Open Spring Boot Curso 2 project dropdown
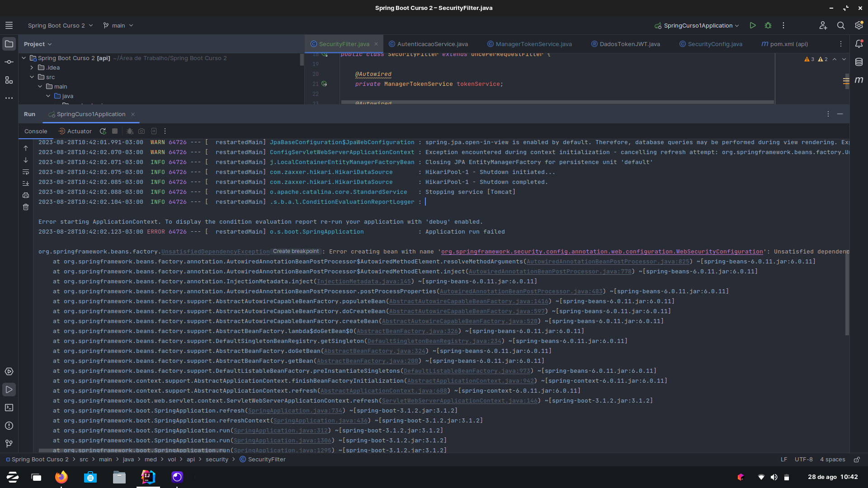Image resolution: width=868 pixels, height=488 pixels. [60, 26]
